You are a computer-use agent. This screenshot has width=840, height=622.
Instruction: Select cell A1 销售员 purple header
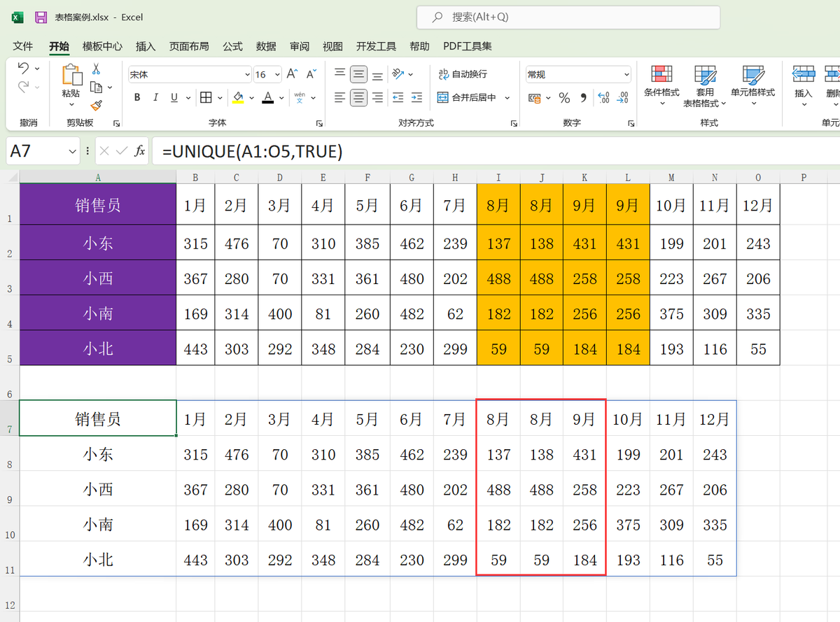pos(98,205)
